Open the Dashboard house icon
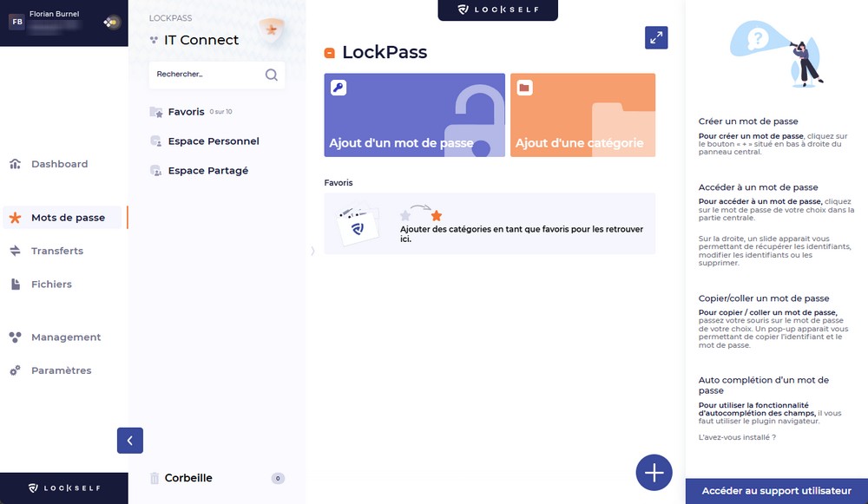868x504 pixels. pos(15,163)
